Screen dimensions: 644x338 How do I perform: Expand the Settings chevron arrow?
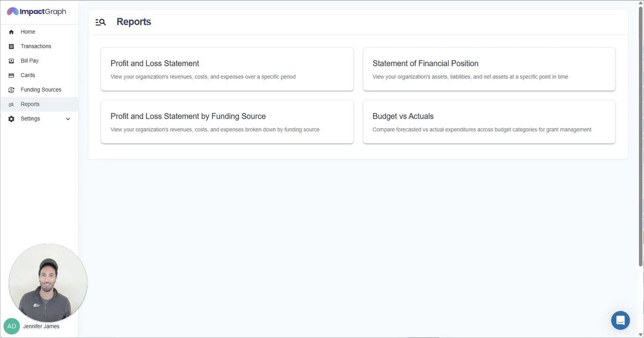tap(68, 119)
